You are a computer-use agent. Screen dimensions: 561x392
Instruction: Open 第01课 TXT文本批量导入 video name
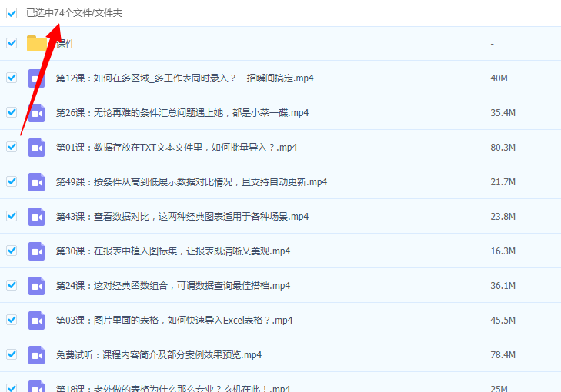tap(176, 148)
